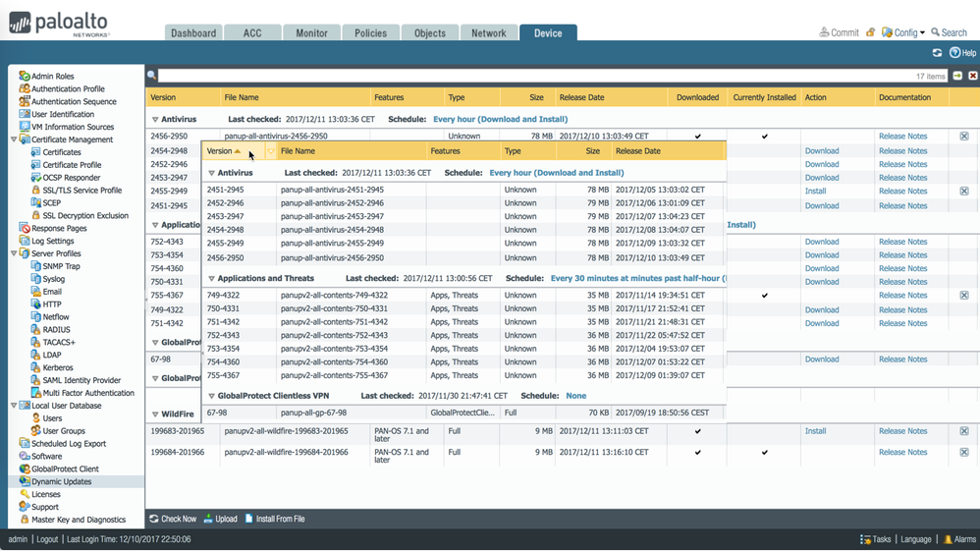Viewport: 980px width, 553px height.
Task: Open the Search tool in the header
Action: click(x=936, y=32)
